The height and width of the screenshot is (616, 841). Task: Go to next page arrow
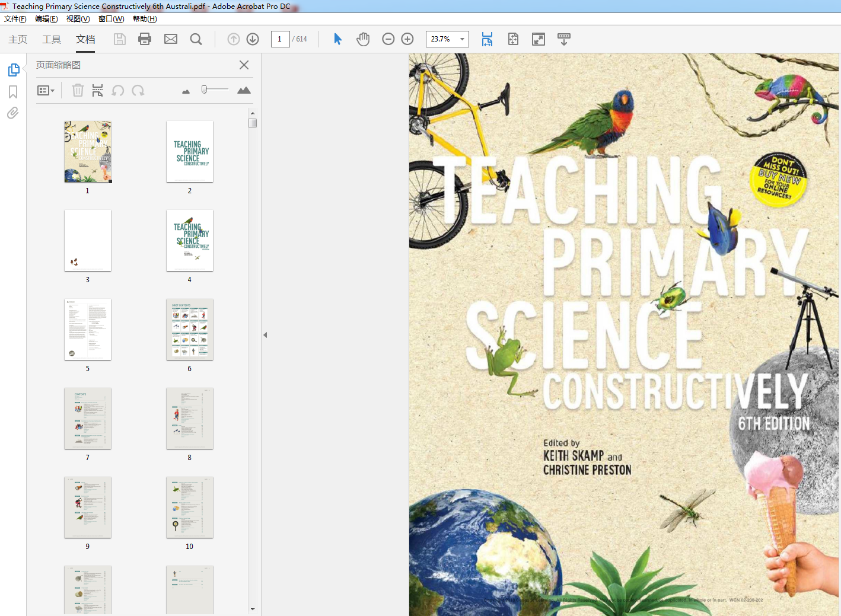coord(253,39)
